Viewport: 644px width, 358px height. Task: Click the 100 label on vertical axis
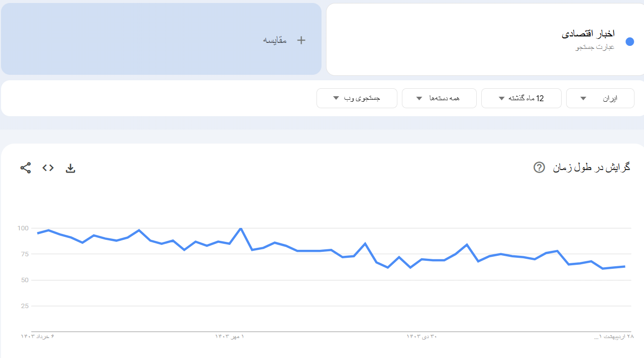tap(23, 228)
